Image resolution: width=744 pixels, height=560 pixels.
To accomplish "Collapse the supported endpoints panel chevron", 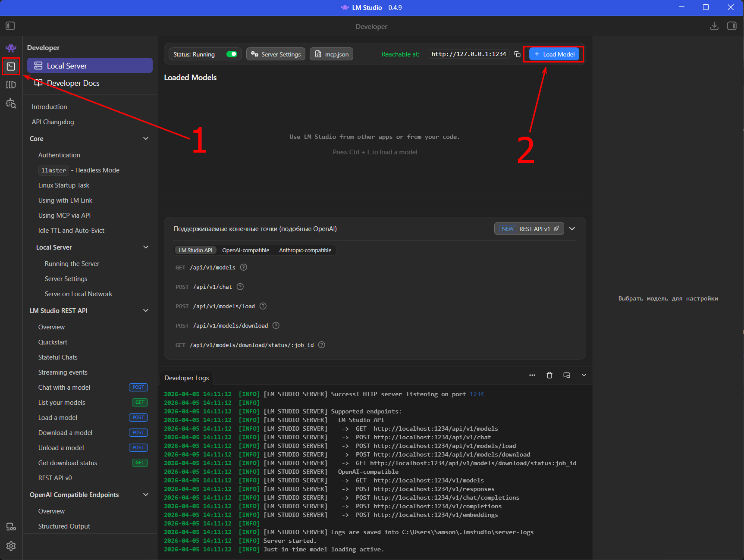I will pos(572,229).
